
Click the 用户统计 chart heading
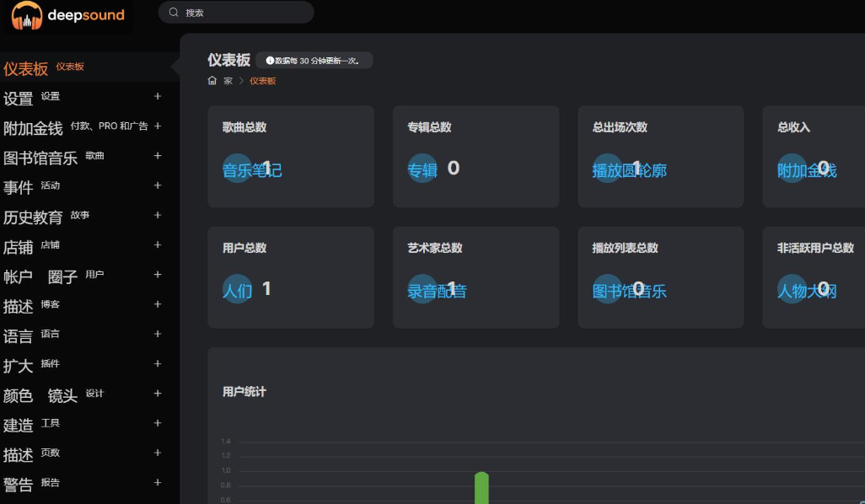244,392
